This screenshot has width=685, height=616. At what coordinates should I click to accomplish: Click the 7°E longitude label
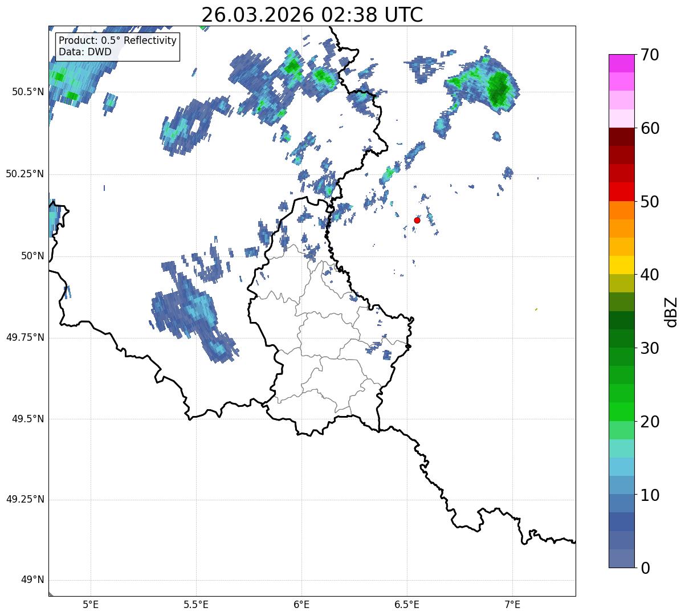click(x=512, y=604)
